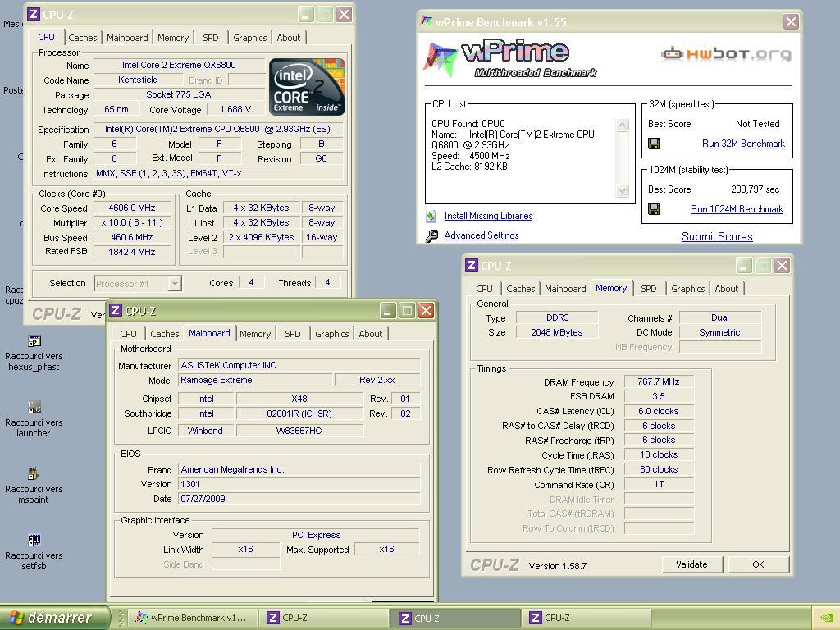This screenshot has width=840, height=630.
Task: Click the 1024M best score 289,797 sec
Action: [755, 189]
